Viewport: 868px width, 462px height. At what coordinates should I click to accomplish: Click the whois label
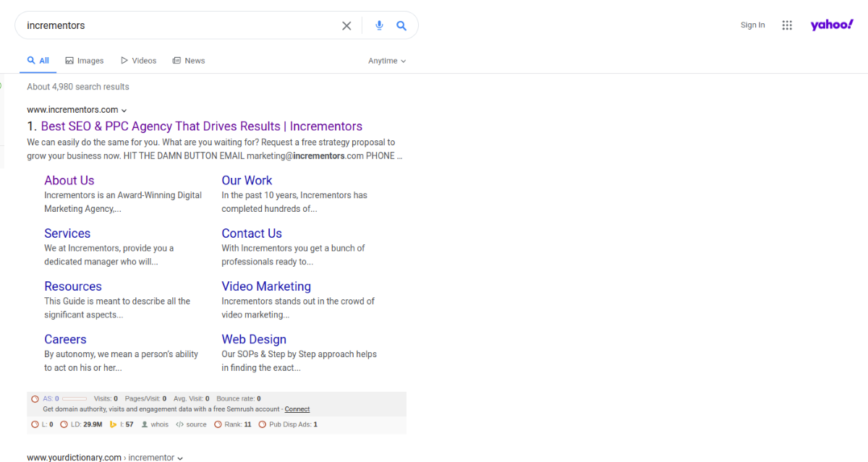(160, 424)
